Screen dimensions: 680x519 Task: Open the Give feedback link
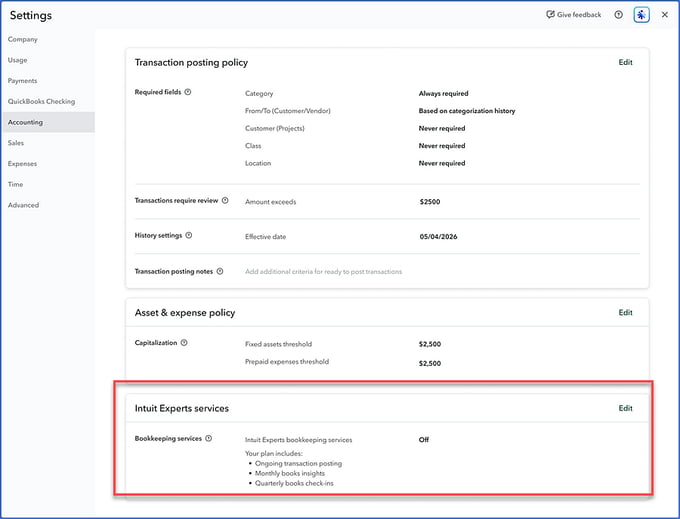click(x=573, y=15)
